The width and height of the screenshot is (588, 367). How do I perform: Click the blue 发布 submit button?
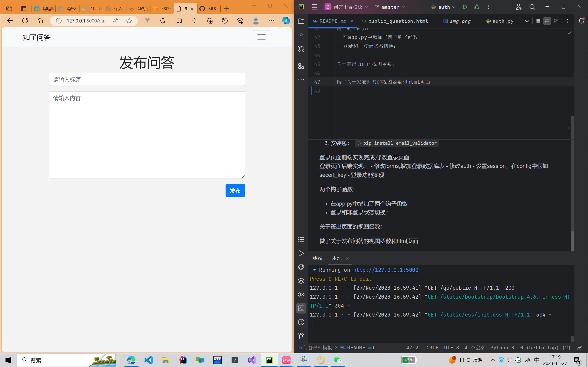[235, 191]
